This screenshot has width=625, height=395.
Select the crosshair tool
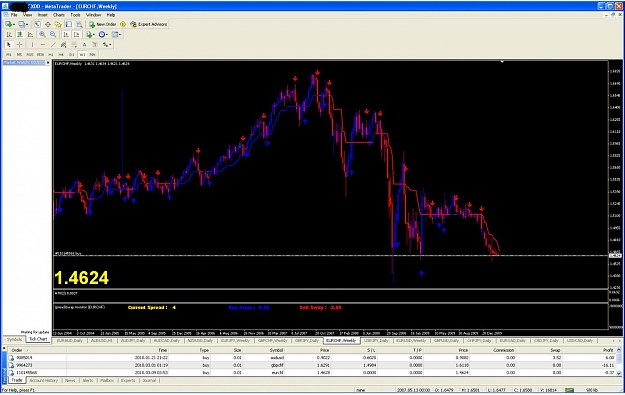20,45
